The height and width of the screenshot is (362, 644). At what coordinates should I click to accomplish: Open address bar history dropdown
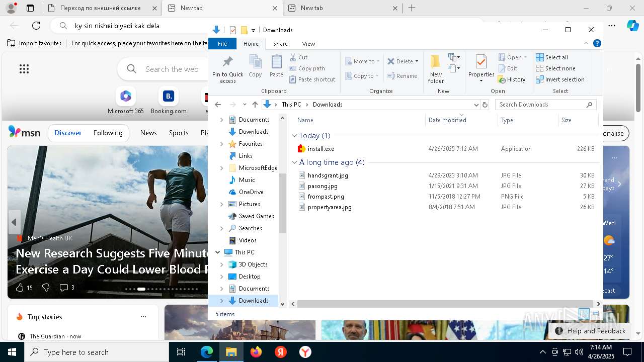(x=476, y=105)
